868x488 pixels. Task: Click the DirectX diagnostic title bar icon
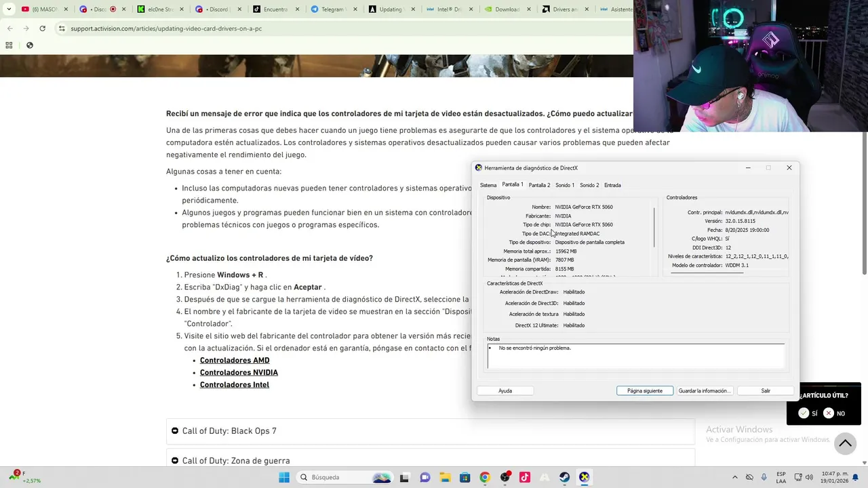(x=479, y=167)
